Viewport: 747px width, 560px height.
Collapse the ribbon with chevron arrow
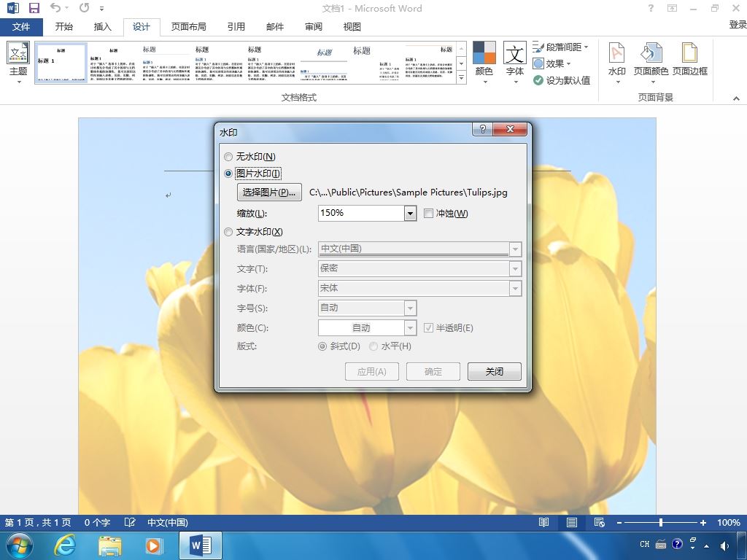(x=736, y=98)
